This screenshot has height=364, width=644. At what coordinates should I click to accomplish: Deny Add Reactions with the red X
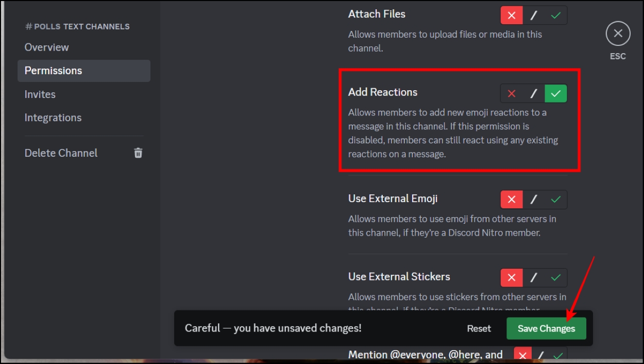pos(511,93)
